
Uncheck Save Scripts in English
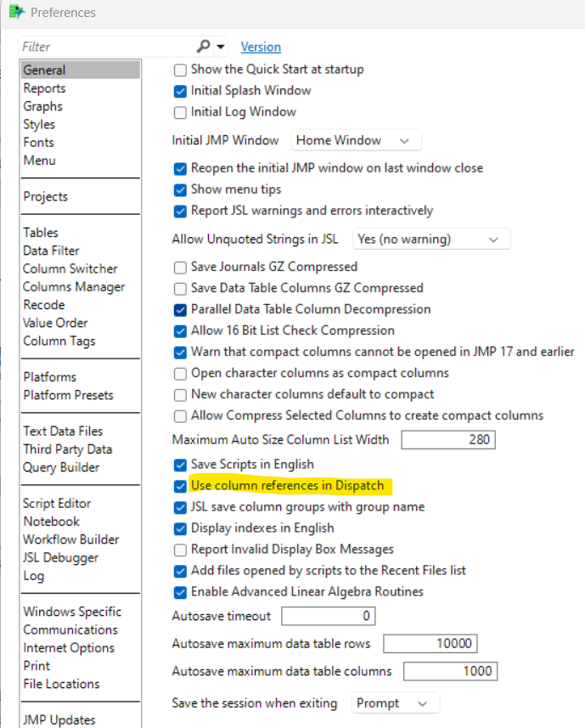coord(180,465)
